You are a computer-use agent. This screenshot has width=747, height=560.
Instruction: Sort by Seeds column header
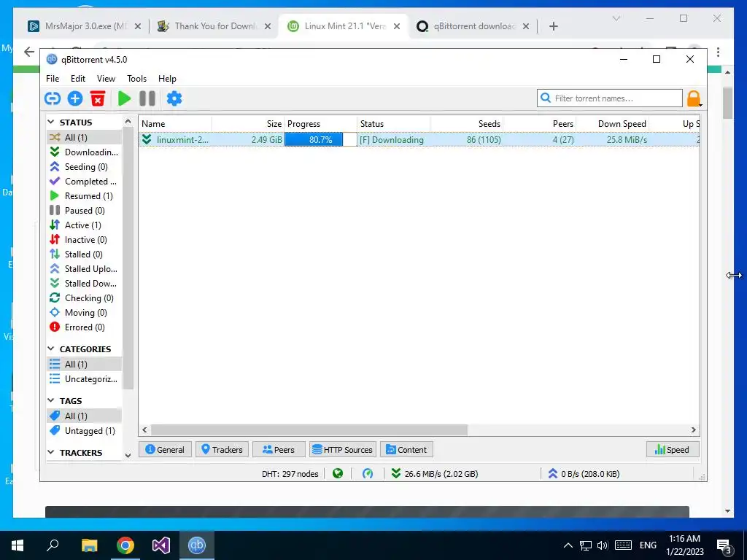(x=466, y=124)
